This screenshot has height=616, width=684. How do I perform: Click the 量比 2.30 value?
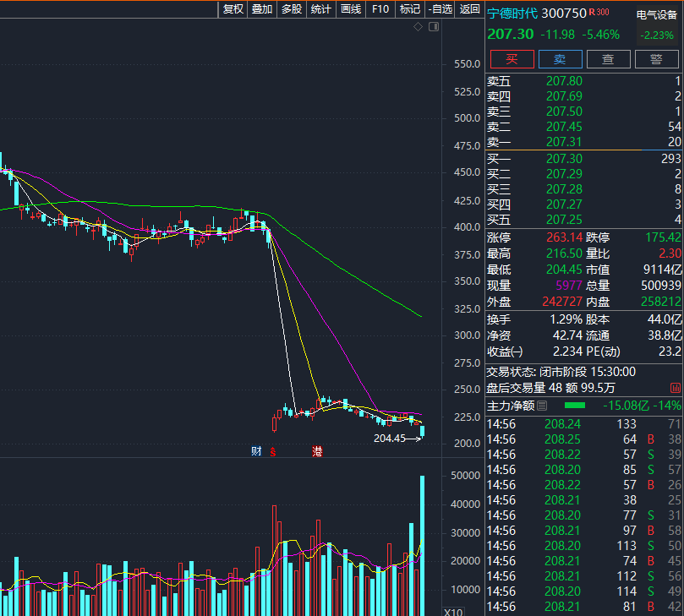pos(670,253)
